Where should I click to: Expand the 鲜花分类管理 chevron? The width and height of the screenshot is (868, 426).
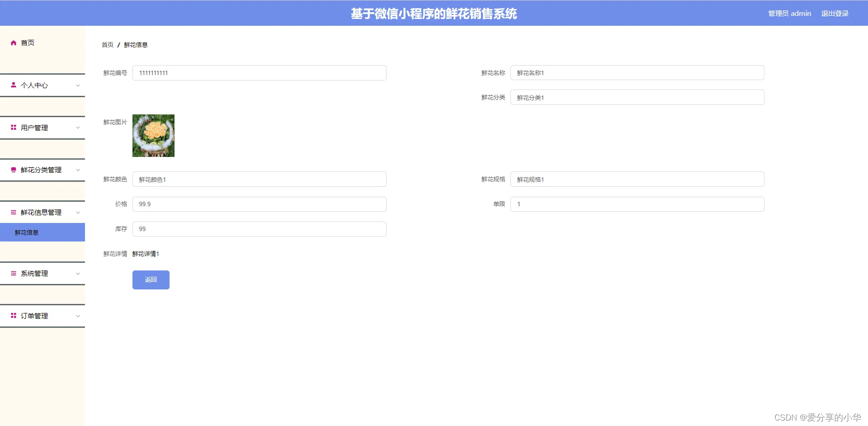coord(78,170)
